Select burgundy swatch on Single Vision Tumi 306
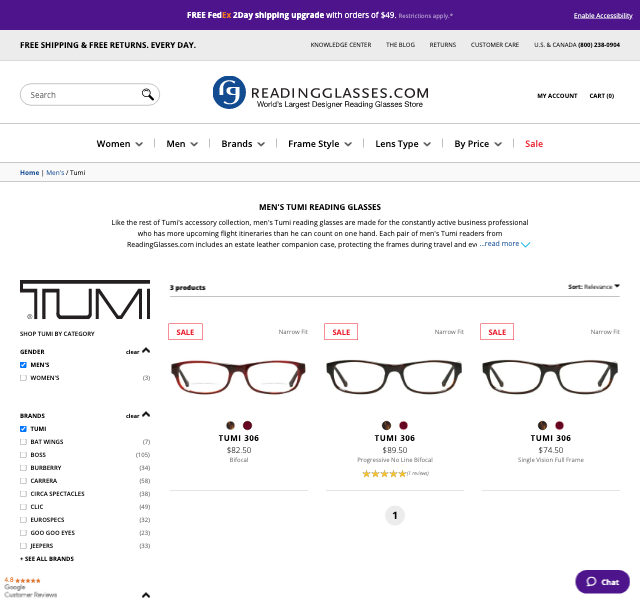 [x=559, y=425]
